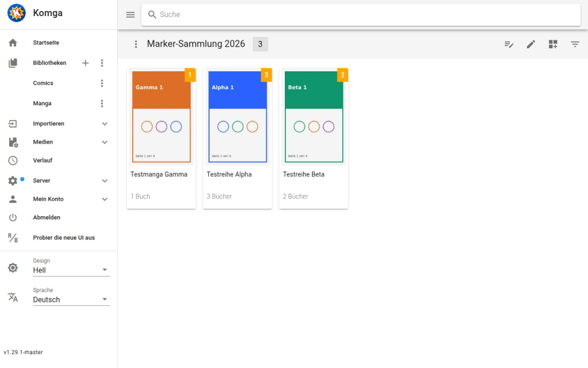Click the Server gear icon
The width and height of the screenshot is (588, 368).
coord(13,181)
